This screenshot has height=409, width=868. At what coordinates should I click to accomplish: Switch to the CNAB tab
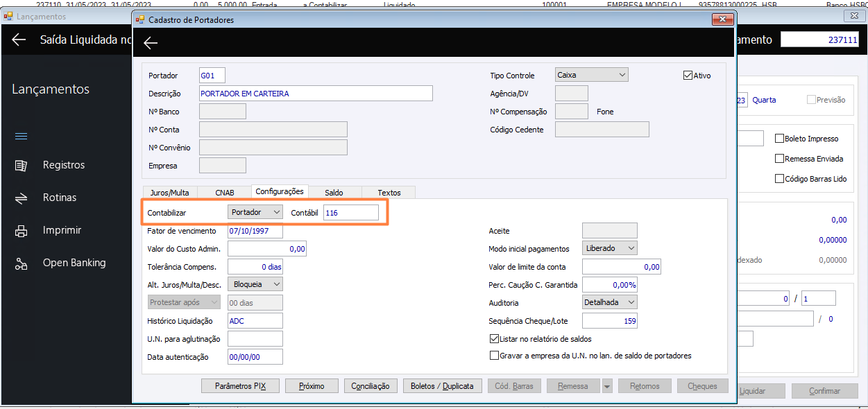[x=225, y=193]
